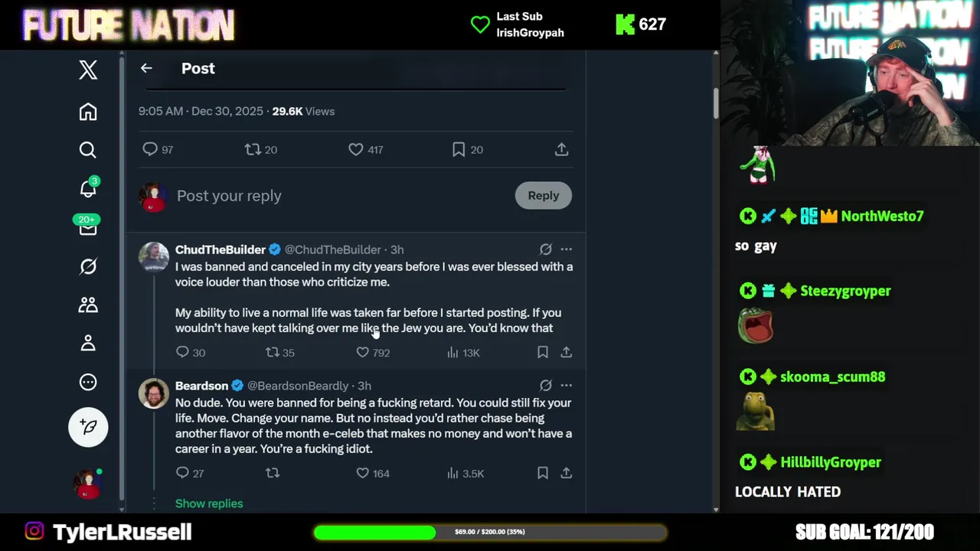Viewport: 980px width, 551px height.
Task: Expand the Show replies link
Action: tap(209, 504)
